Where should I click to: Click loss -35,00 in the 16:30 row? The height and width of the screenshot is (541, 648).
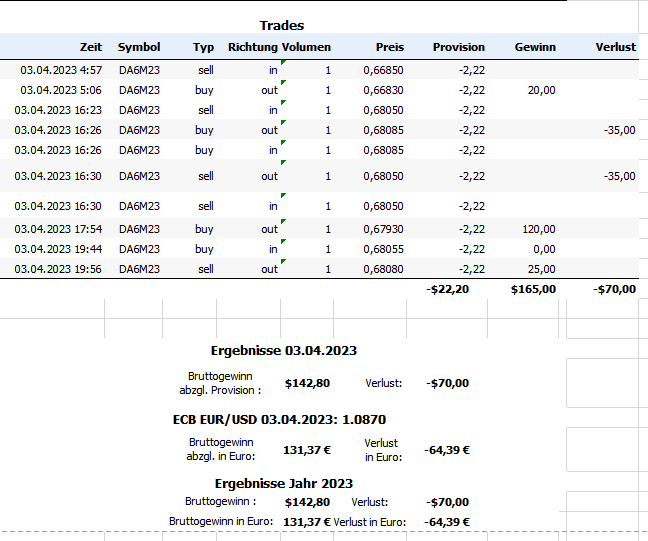619,176
